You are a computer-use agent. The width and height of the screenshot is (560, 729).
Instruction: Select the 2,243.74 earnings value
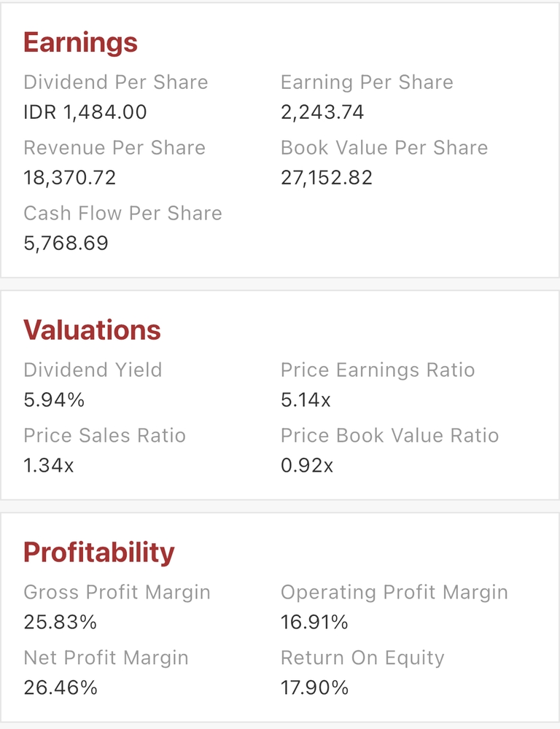click(x=322, y=112)
